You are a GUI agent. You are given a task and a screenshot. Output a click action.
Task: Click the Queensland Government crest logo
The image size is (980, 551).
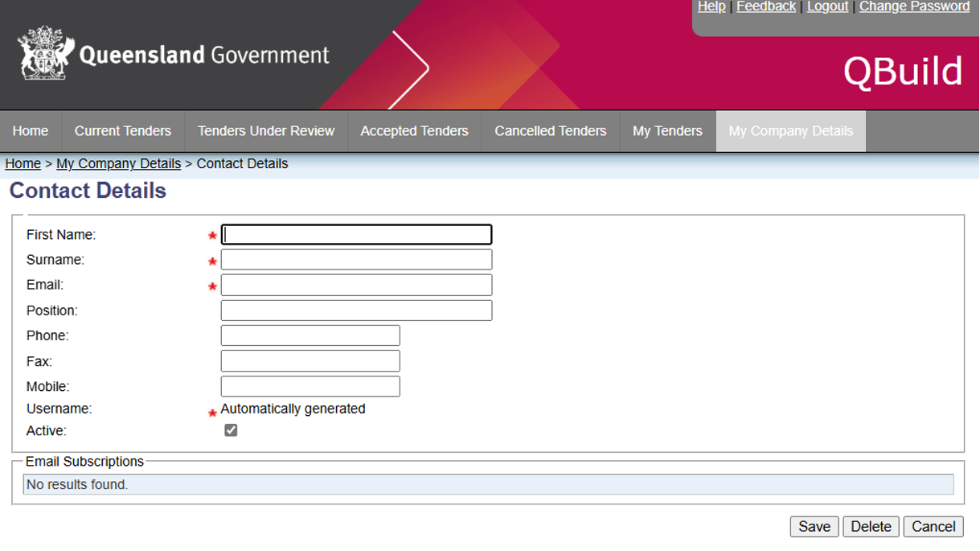47,53
